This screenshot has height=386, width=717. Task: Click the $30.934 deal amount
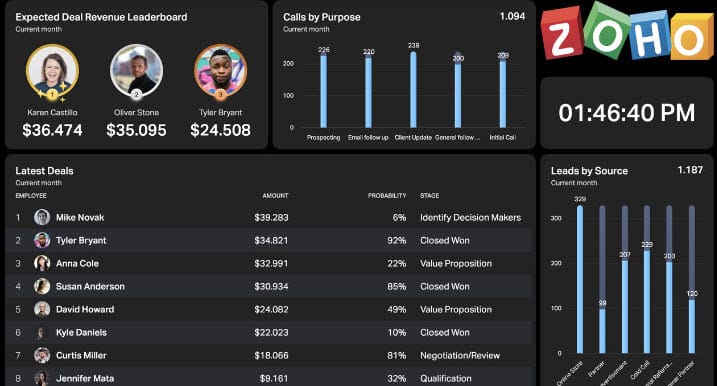(x=271, y=286)
